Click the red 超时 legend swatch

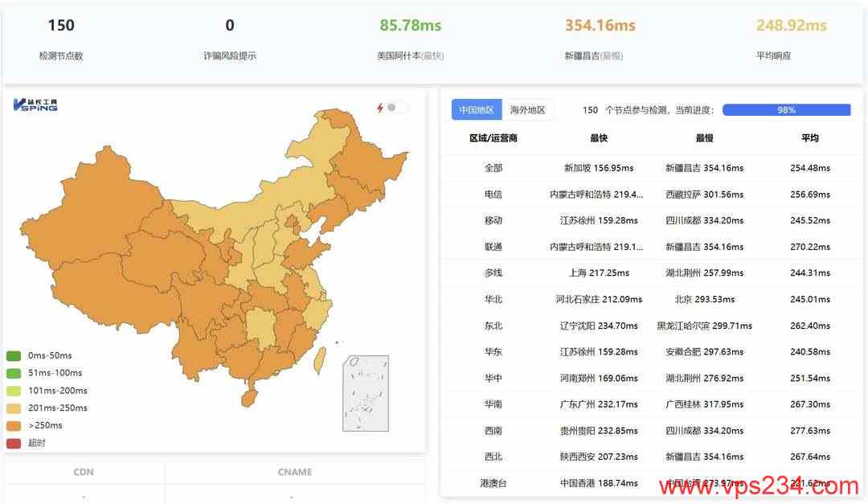14,443
